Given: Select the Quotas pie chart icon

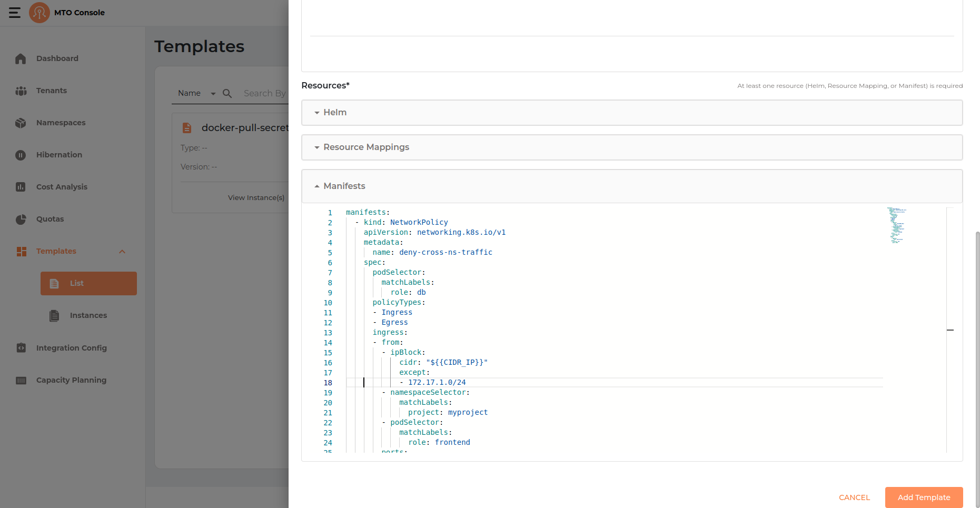Looking at the screenshot, I should coord(21,219).
